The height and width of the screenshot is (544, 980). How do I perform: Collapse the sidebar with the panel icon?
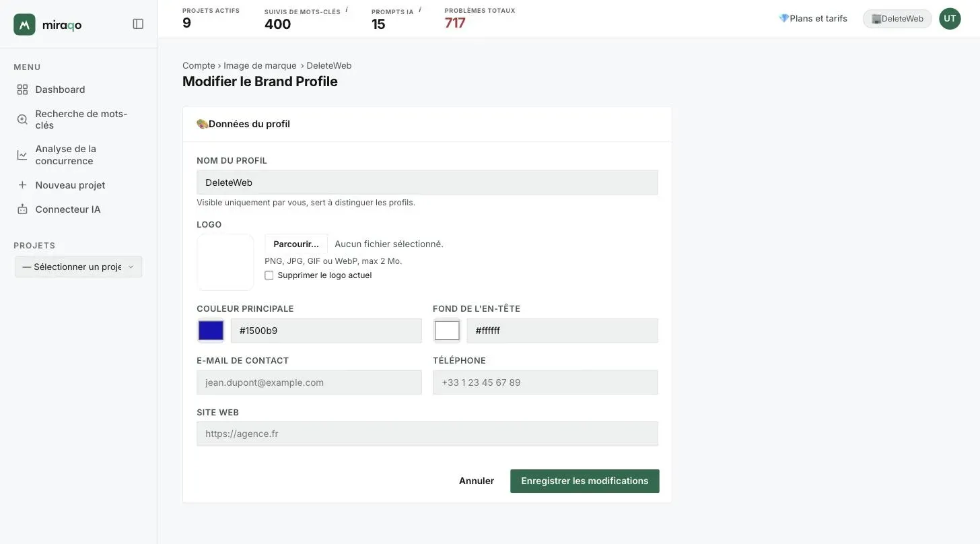138,24
